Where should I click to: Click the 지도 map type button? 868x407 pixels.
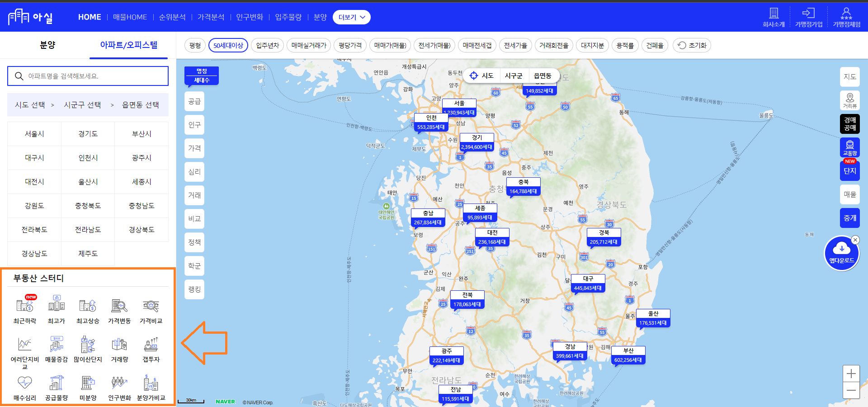pyautogui.click(x=850, y=77)
